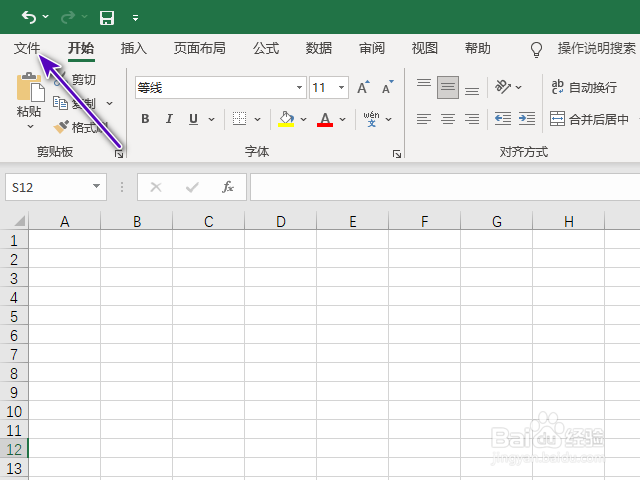Open the phonetic guide dropdown arrow
This screenshot has width=640, height=480.
(389, 119)
